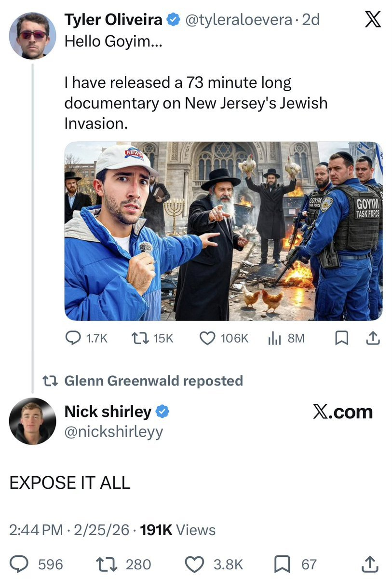Click the X logo in top corner

(371, 19)
